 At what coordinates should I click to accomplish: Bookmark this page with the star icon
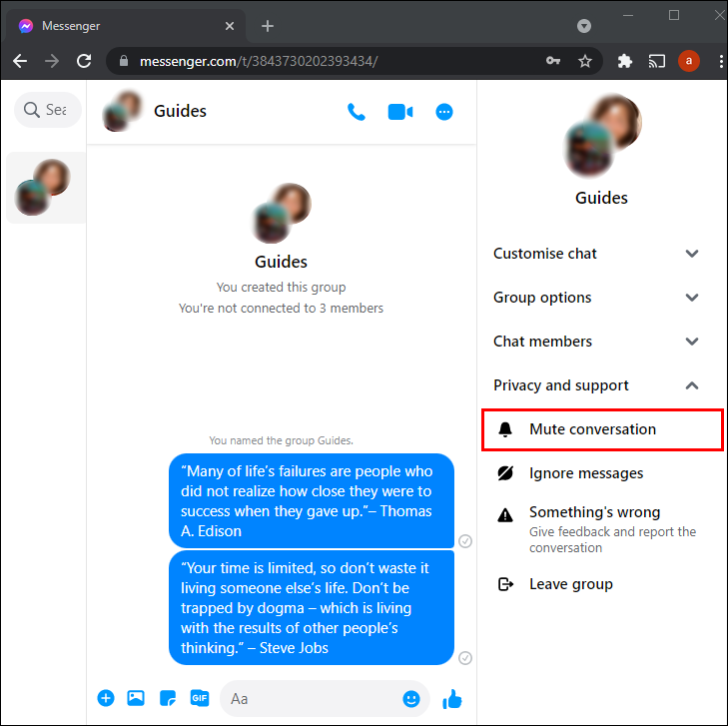585,61
